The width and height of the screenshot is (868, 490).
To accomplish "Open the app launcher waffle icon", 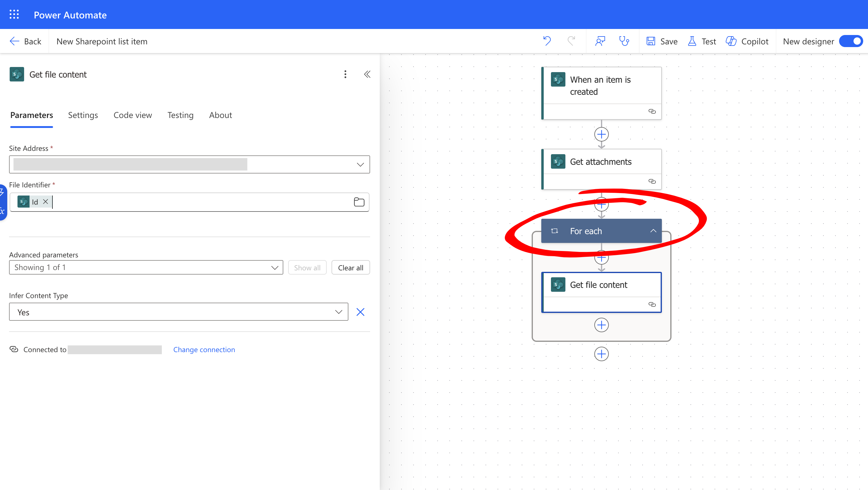I will point(14,14).
